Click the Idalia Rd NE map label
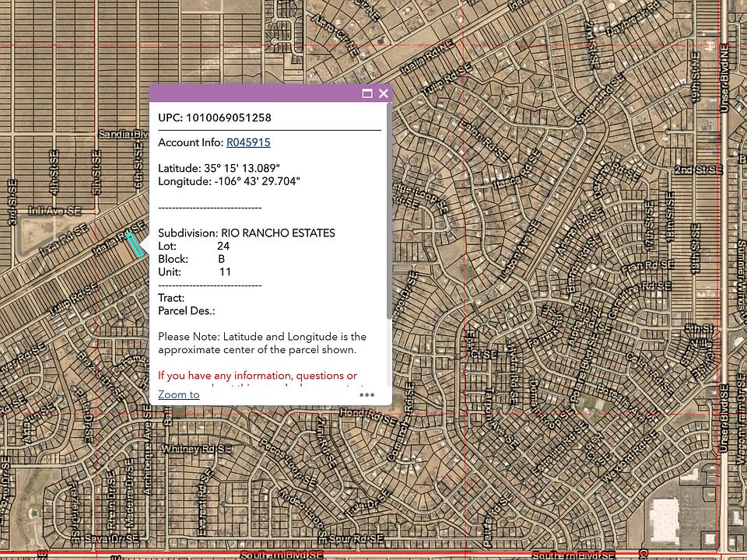 click(x=427, y=58)
